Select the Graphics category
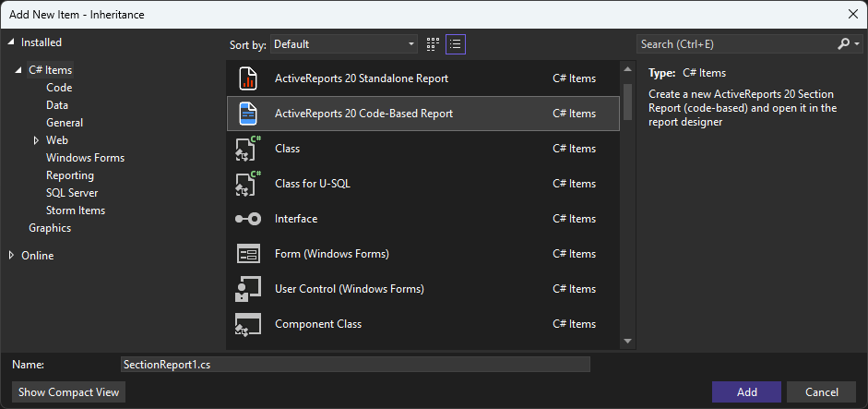Image resolution: width=868 pixels, height=409 pixels. 50,228
